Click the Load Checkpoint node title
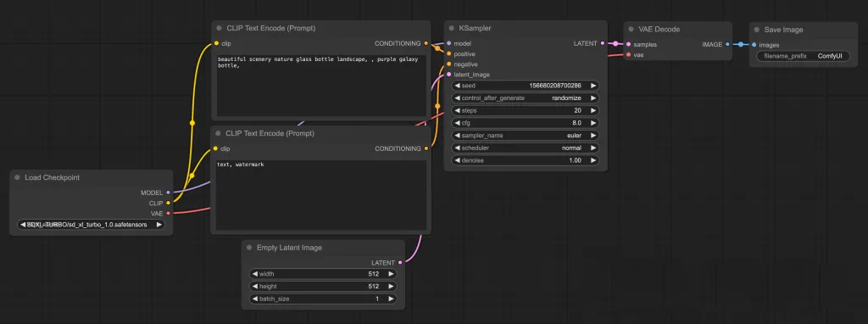Image resolution: width=868 pixels, height=324 pixels. [x=52, y=178]
